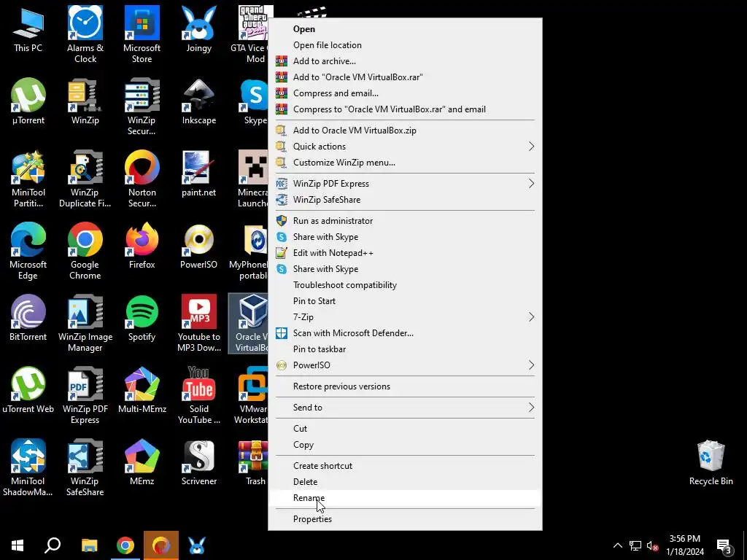Select the Multi-MEmz desktop shortcut
Viewport: 747px width, 560px height.
142,391
